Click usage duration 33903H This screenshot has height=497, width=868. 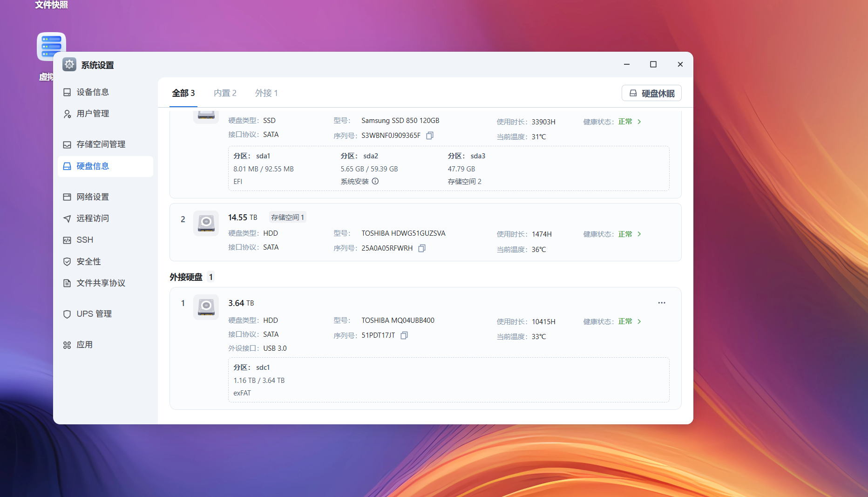click(543, 122)
